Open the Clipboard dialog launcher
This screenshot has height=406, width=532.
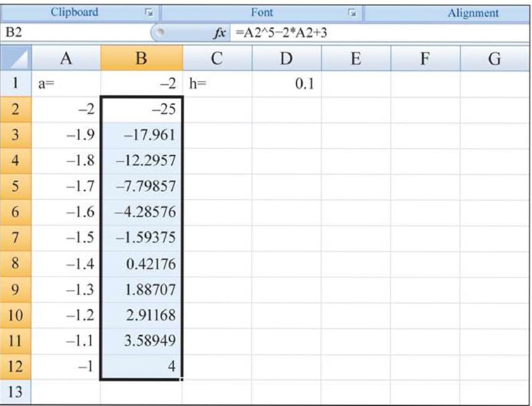(148, 13)
